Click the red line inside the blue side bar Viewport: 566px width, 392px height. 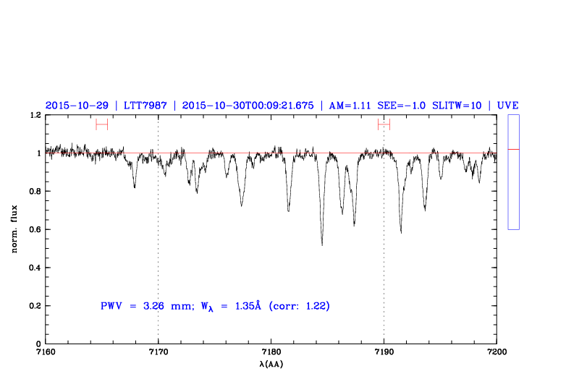point(513,149)
